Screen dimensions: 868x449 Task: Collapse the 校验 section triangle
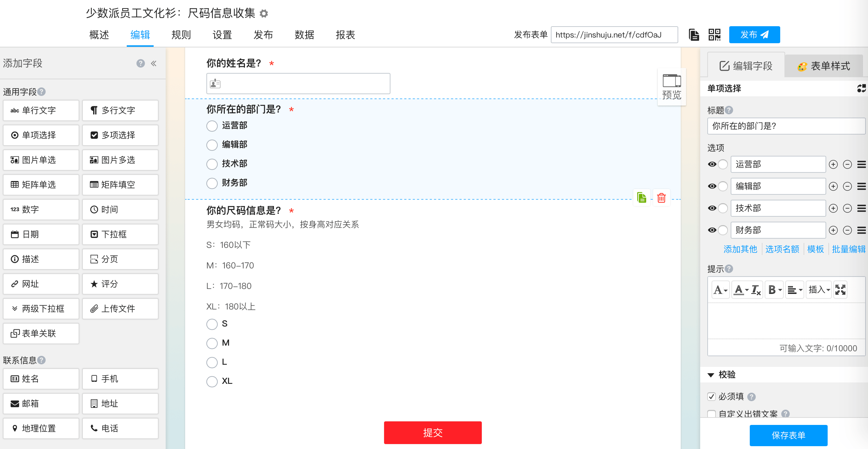point(711,375)
